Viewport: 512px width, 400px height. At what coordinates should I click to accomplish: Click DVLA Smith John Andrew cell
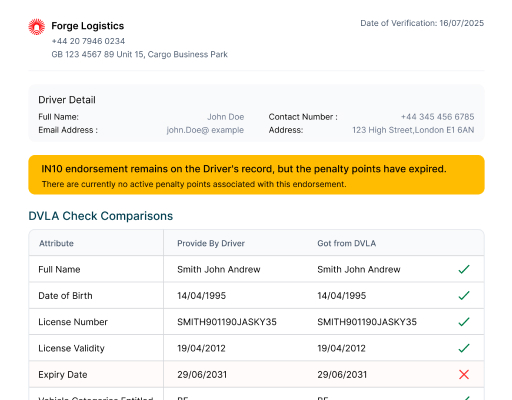coord(359,269)
